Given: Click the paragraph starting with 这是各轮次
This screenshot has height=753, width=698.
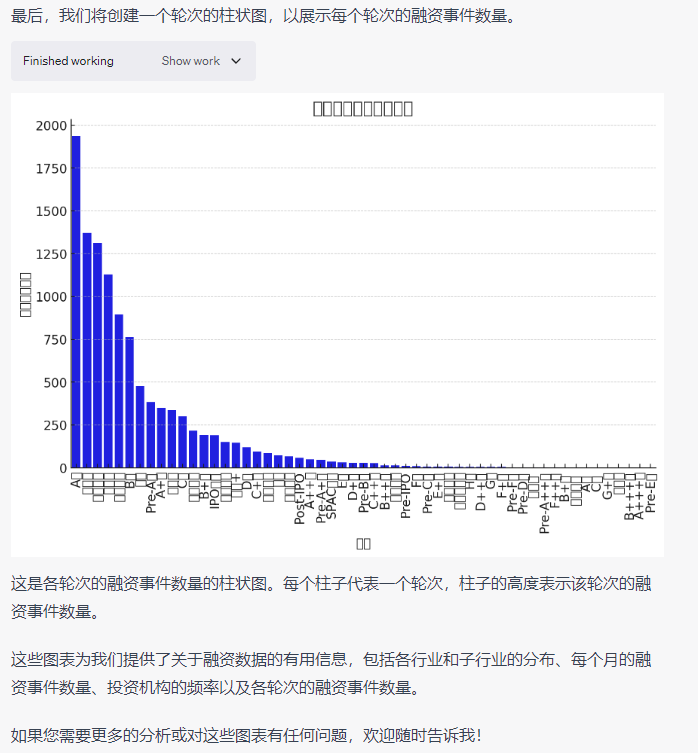Looking at the screenshot, I should pyautogui.click(x=330, y=596).
